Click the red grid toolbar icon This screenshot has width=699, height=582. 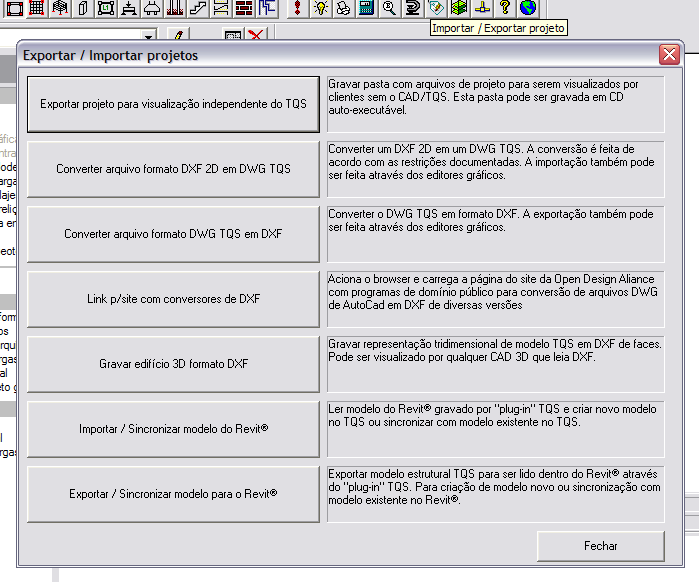coord(36,8)
